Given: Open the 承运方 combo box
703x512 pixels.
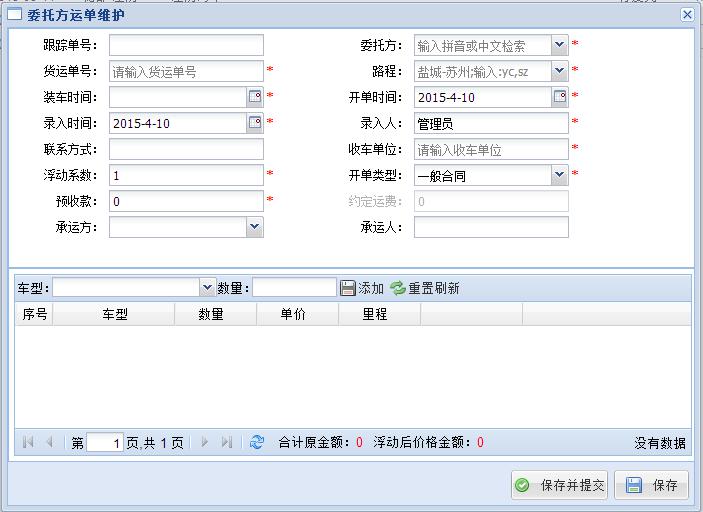Looking at the screenshot, I should coord(255,227).
